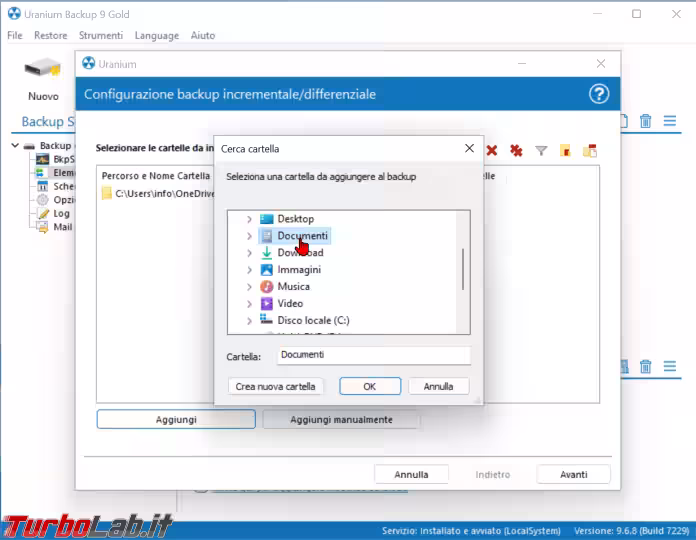Click the folder tree vertical scrollbar

(463, 269)
